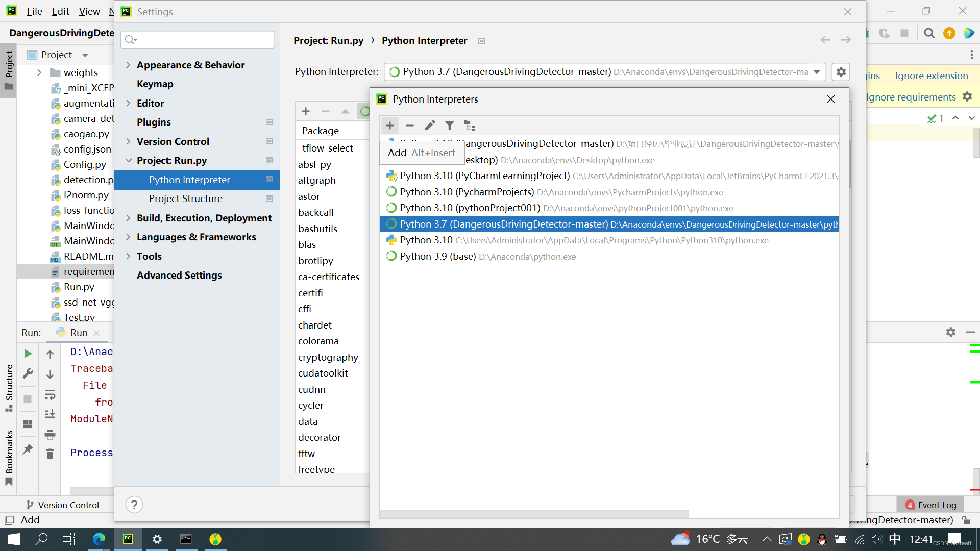Select Python 3.10 (PycharmProjects) interpreter
This screenshot has height=551, width=980.
point(609,192)
